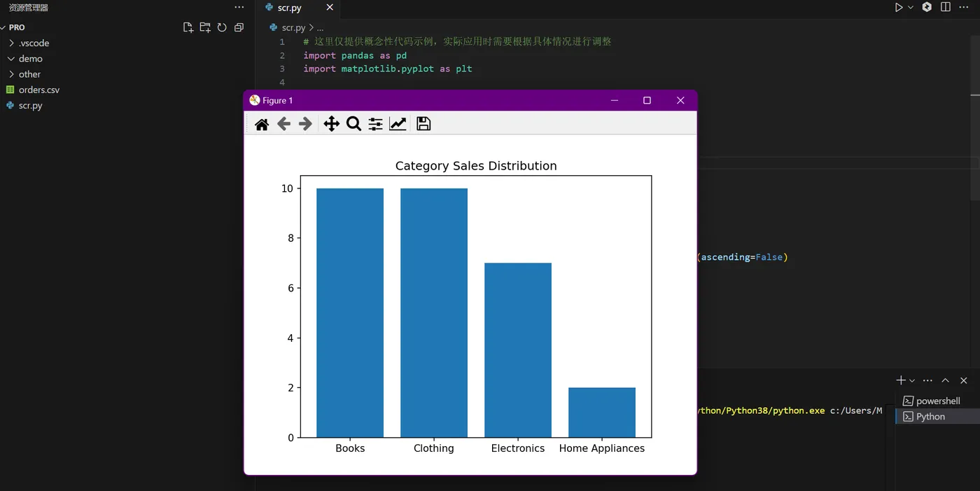Refresh the explorer file tree
The height and width of the screenshot is (491, 980).
pyautogui.click(x=222, y=27)
